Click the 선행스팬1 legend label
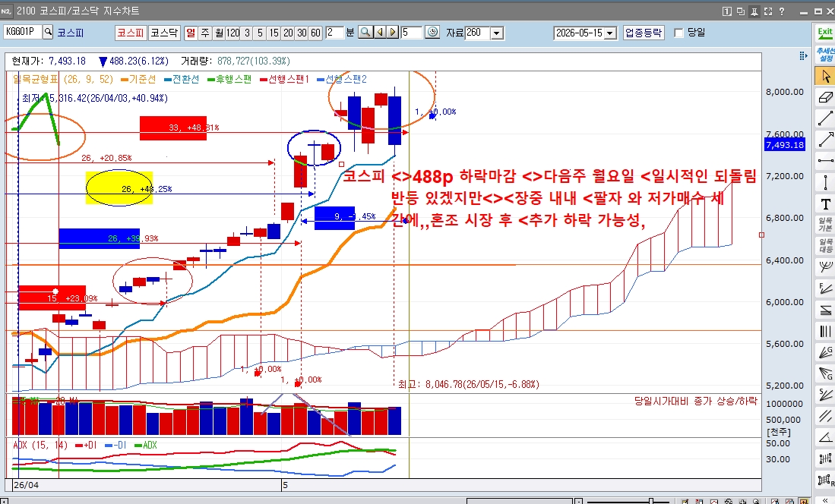The width and height of the screenshot is (835, 504). [x=284, y=79]
